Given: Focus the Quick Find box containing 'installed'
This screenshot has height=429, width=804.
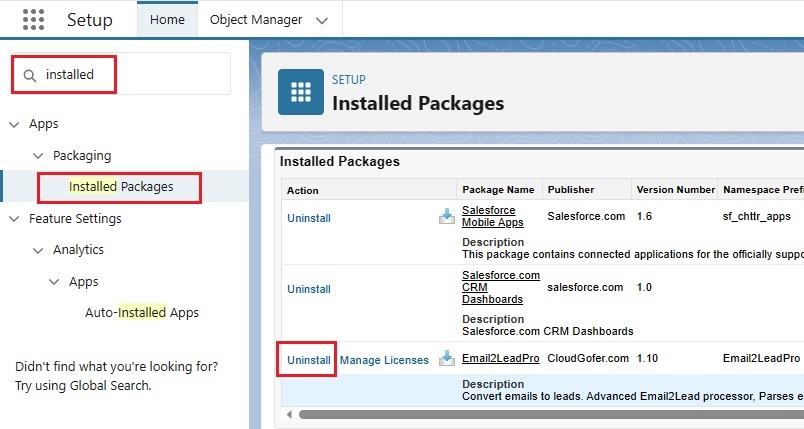Looking at the screenshot, I should (122, 74).
